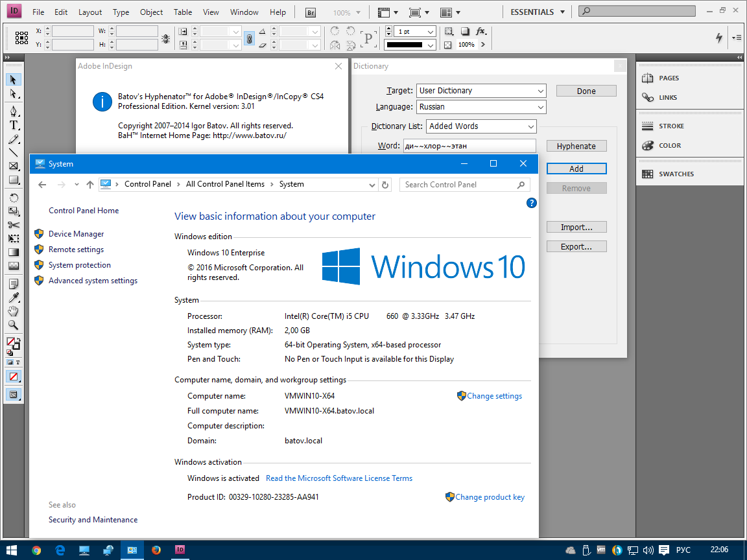Select the Scissors tool
747x560 pixels.
point(14,225)
